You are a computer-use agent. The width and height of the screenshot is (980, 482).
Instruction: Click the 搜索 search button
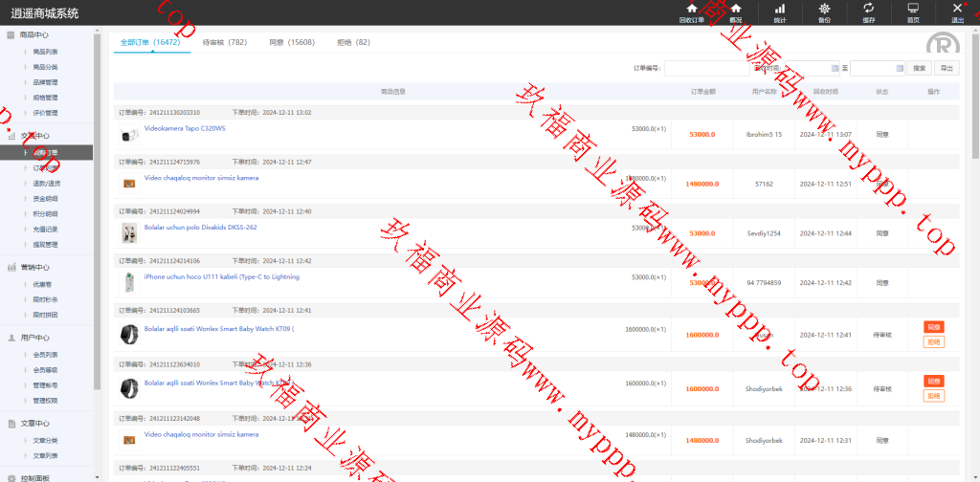coord(919,68)
